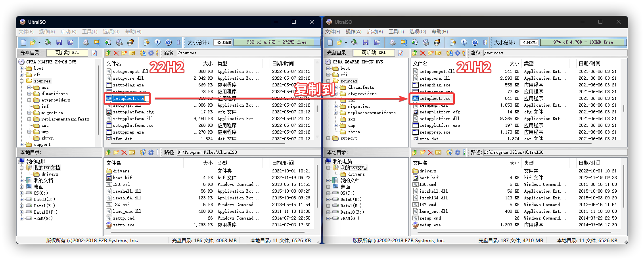Image resolution: width=644 pixels, height=260 pixels.
Task: Open dropdown arrow beside Open icon, left window
Action: tap(39, 42)
